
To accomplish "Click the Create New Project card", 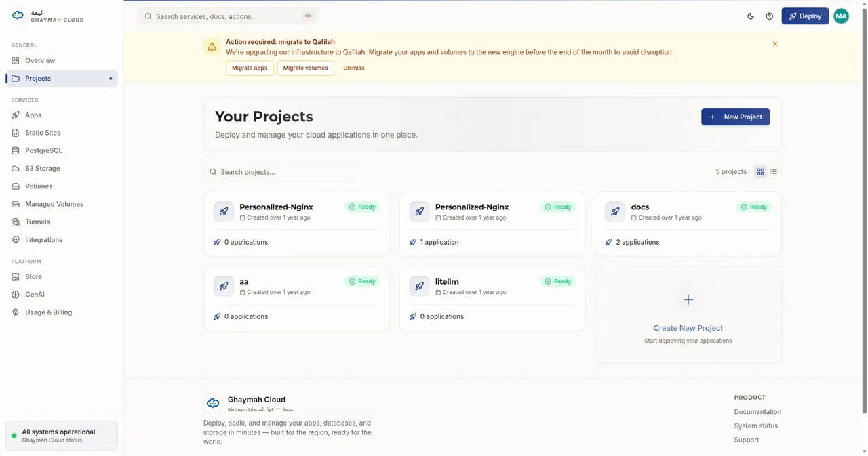I will click(688, 314).
